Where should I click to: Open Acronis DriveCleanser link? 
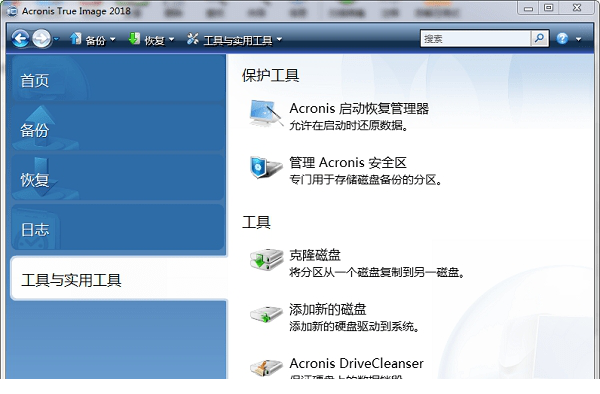tap(356, 363)
